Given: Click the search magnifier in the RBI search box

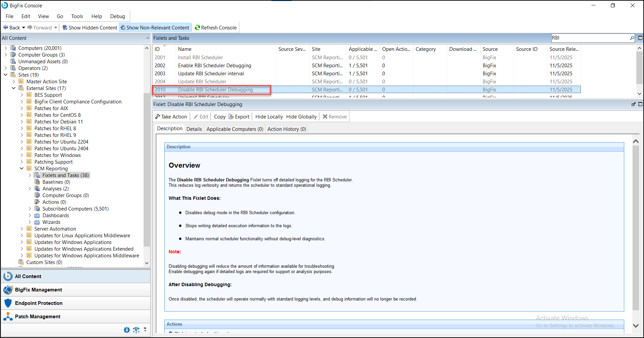Looking at the screenshot, I should tap(631, 38).
